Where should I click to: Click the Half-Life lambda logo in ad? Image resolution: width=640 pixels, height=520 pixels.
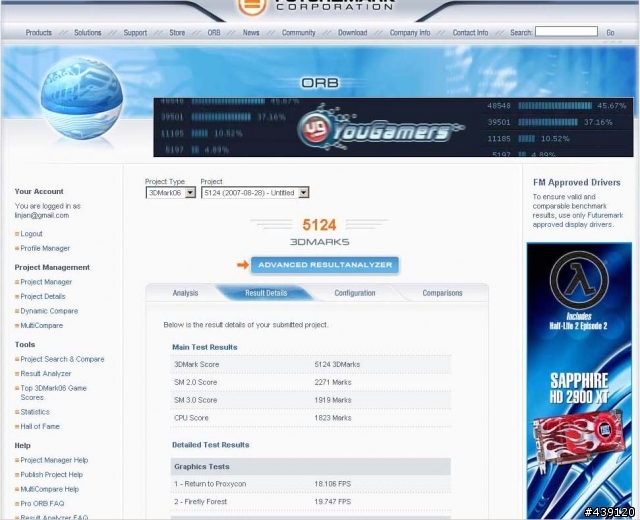click(579, 280)
